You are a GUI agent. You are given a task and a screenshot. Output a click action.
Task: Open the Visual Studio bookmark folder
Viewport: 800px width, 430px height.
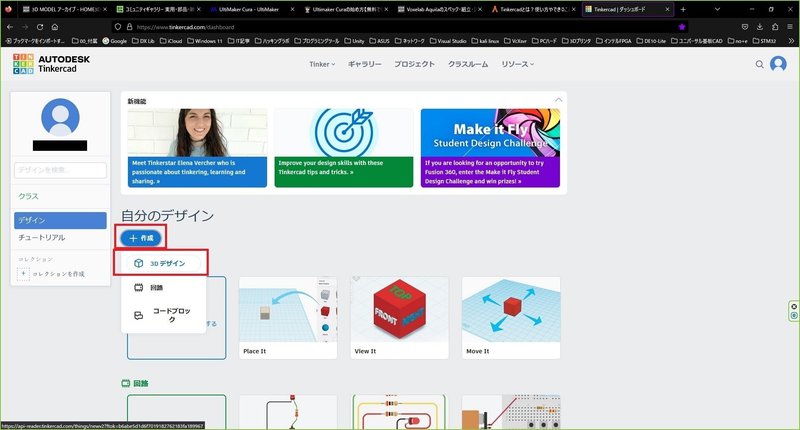[448, 41]
